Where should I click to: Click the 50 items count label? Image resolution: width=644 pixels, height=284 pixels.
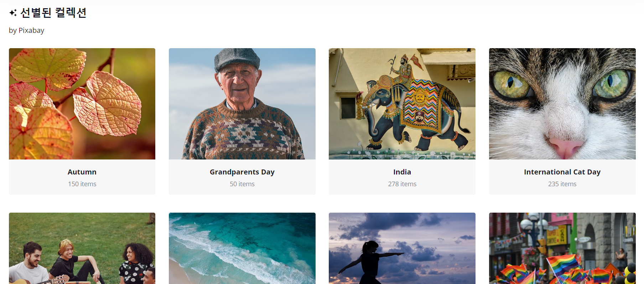pyautogui.click(x=242, y=184)
